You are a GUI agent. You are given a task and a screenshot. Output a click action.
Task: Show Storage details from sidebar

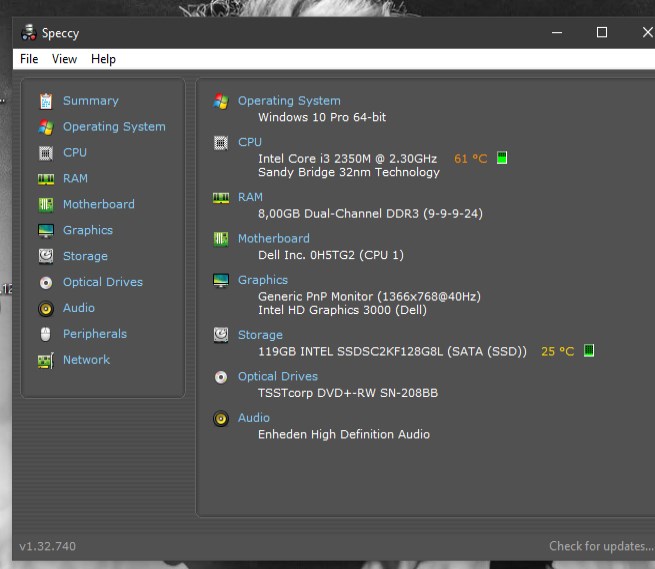pos(85,256)
